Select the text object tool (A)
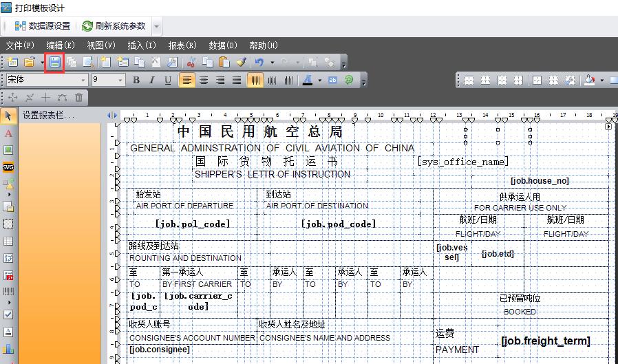This screenshot has height=364, width=618. point(8,133)
